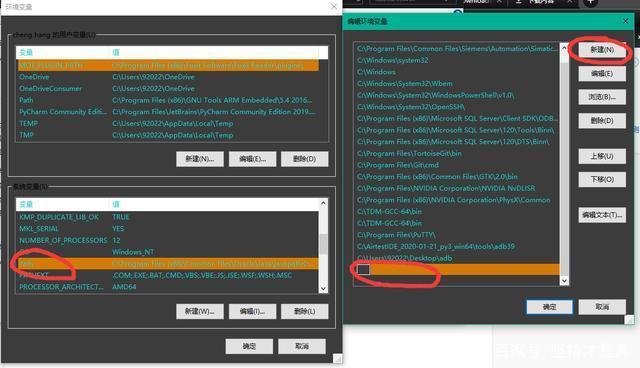Select the row with value Windows_NT
The height and width of the screenshot is (368, 640).
point(168,252)
